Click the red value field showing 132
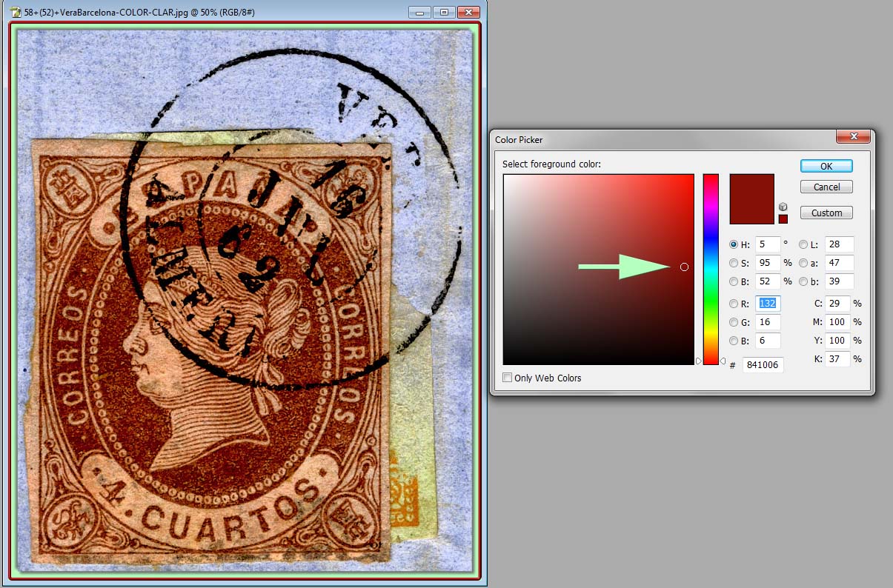The width and height of the screenshot is (893, 588). tap(768, 304)
